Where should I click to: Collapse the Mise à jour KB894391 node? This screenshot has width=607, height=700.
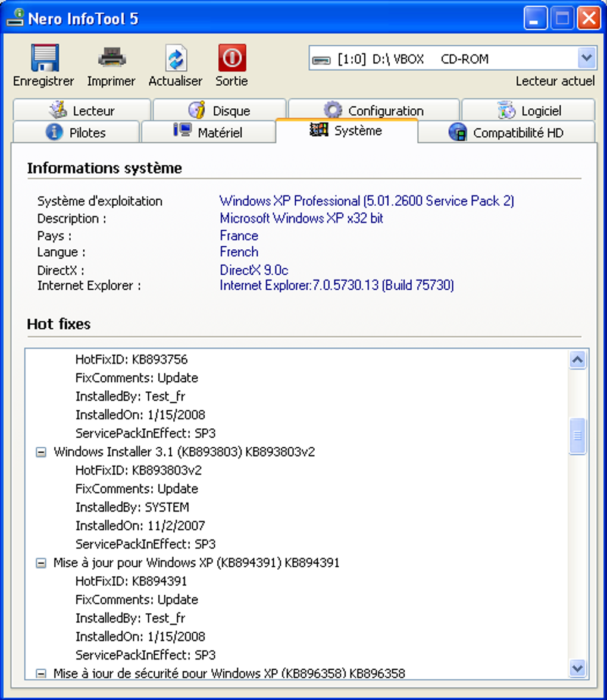pos(40,563)
